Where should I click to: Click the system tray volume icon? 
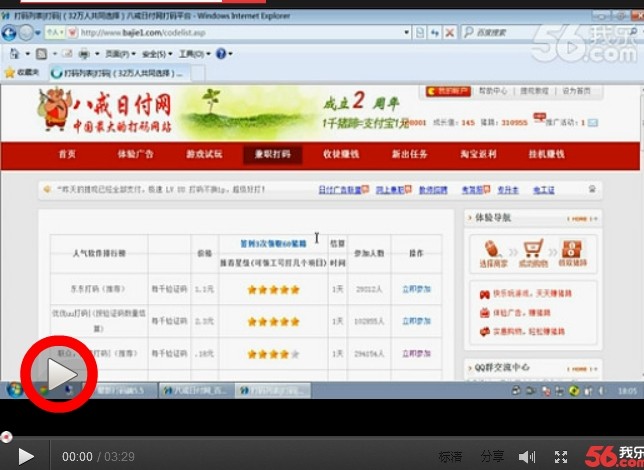601,391
